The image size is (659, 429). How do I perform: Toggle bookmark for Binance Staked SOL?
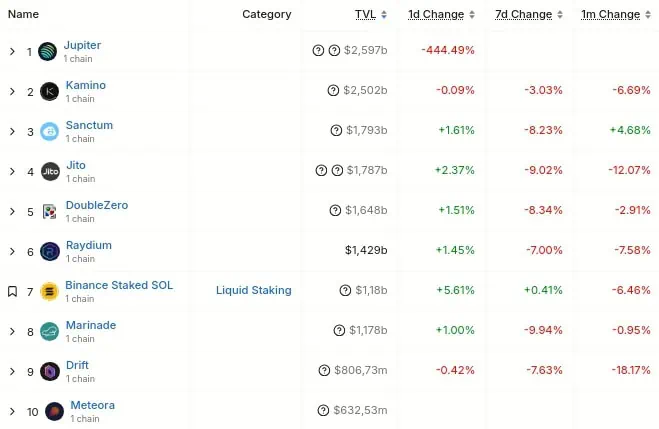point(12,292)
